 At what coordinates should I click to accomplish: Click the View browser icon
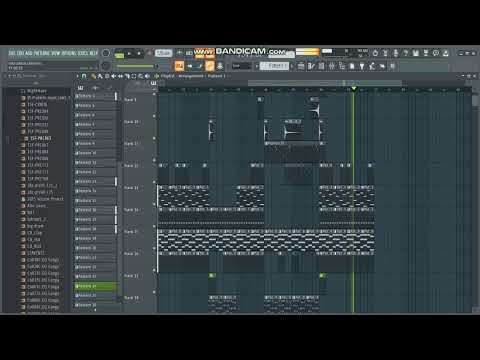(342, 66)
